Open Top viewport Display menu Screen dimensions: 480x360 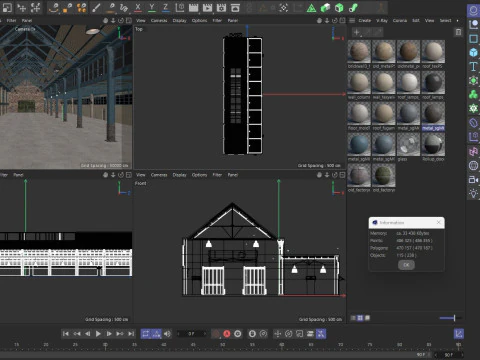click(x=179, y=20)
